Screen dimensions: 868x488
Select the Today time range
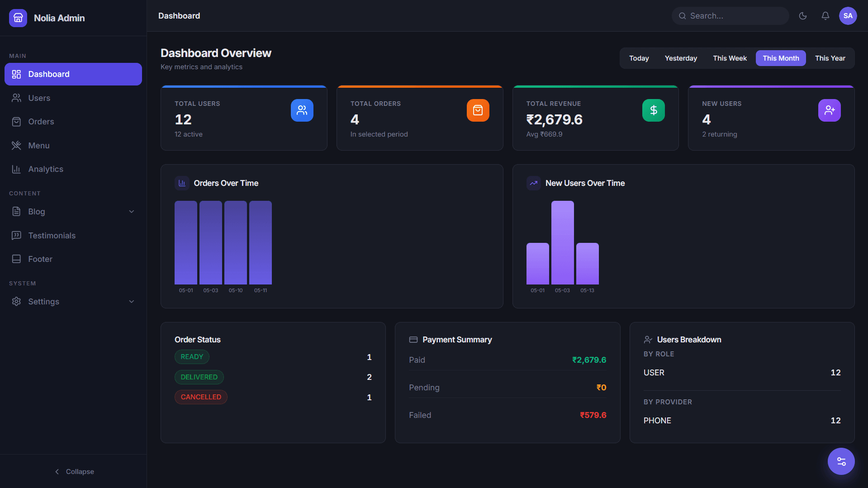coord(639,58)
